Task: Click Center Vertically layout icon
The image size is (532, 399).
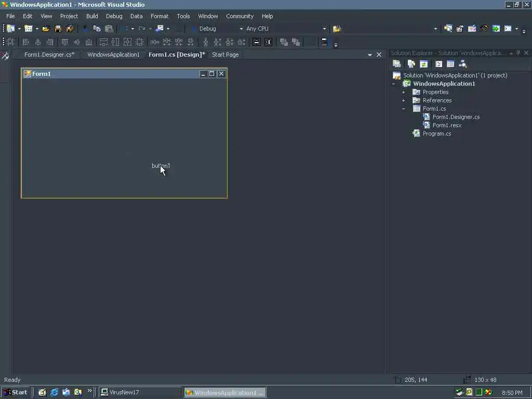Action: (269, 42)
